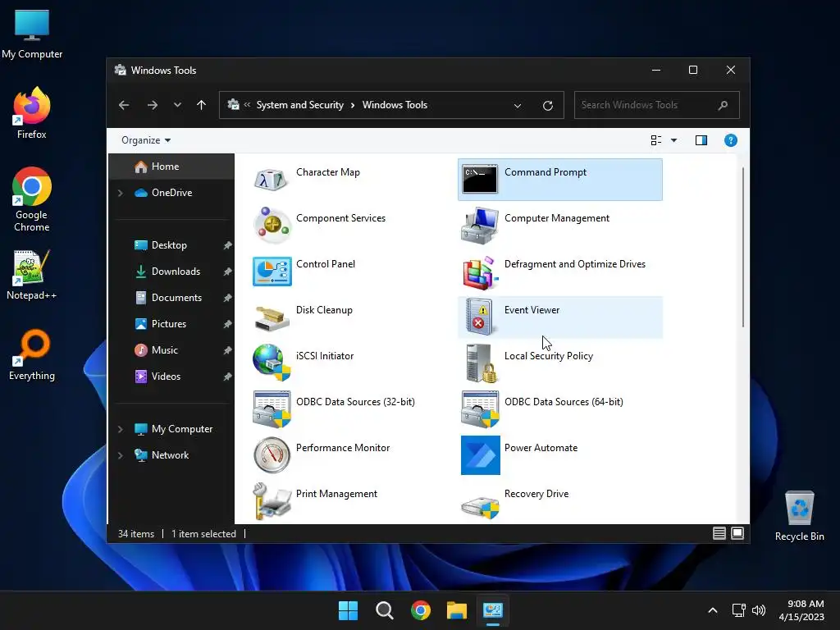The height and width of the screenshot is (630, 840).
Task: Open the volume control in tray
Action: click(759, 610)
